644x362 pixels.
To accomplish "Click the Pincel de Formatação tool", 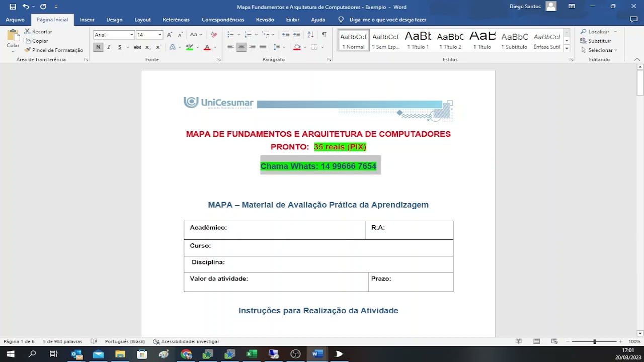I will [x=54, y=50].
